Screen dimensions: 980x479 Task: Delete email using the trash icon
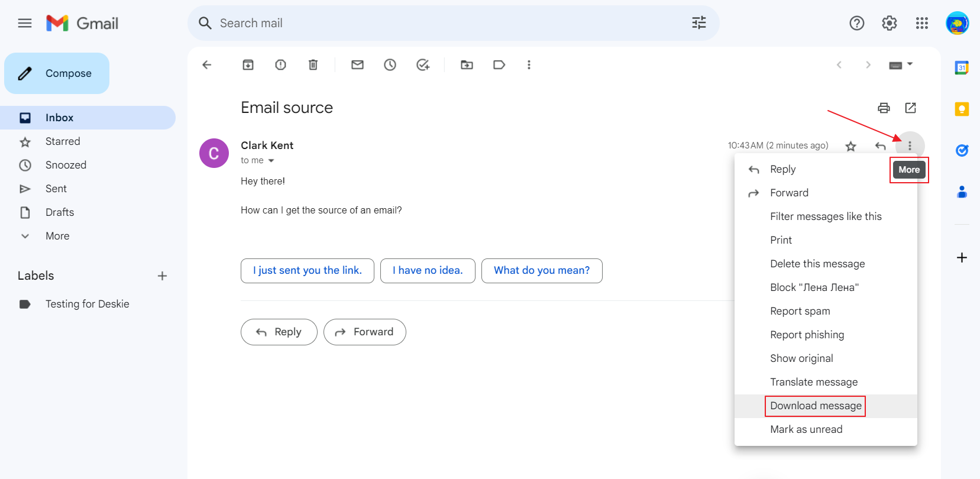[313, 65]
